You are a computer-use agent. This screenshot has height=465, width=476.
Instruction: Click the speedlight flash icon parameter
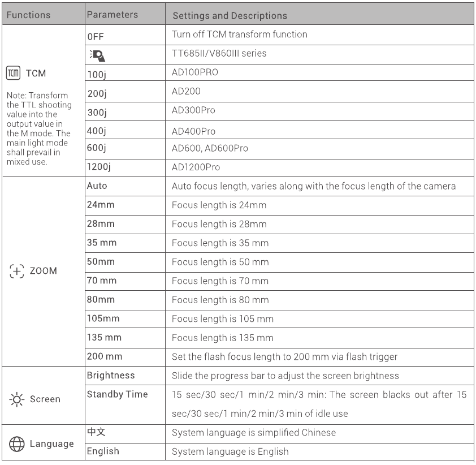pyautogui.click(x=97, y=55)
